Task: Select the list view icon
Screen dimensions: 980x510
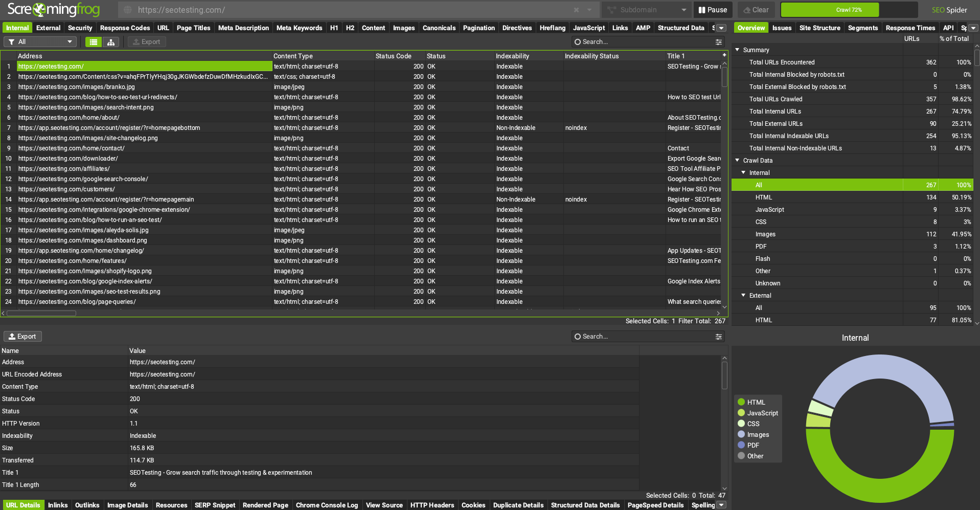Action: click(93, 42)
